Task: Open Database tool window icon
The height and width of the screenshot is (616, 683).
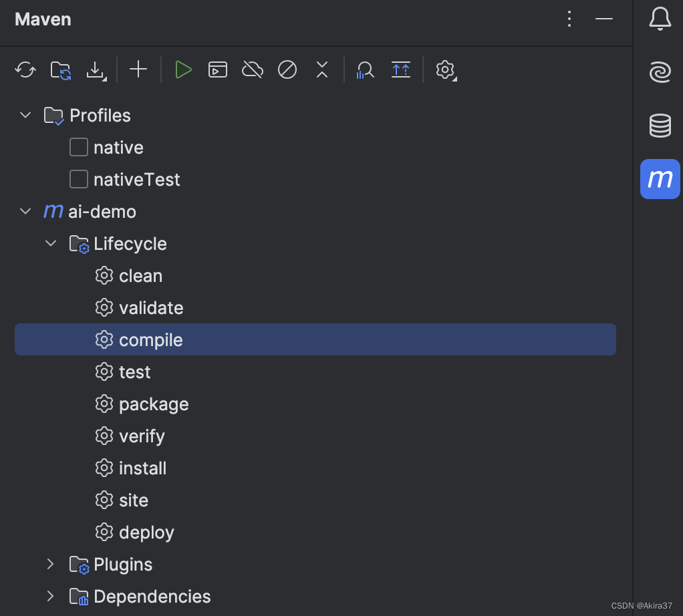Action: 660,126
